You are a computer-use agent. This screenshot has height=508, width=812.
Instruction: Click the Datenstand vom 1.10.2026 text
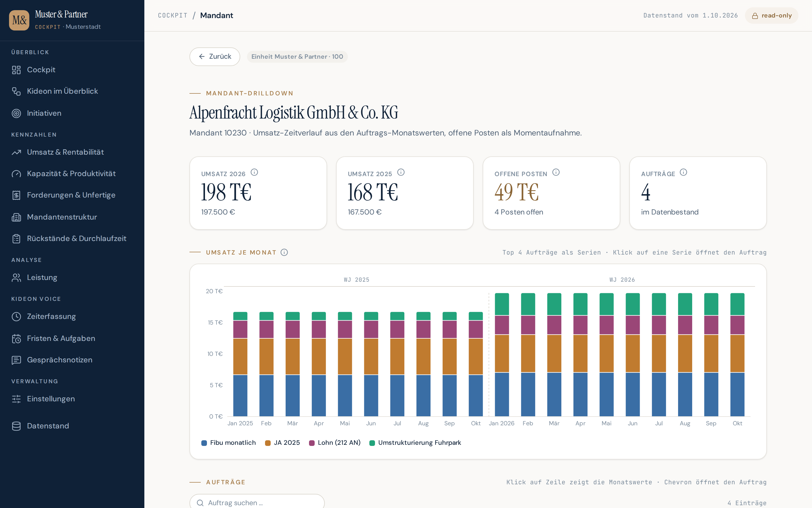coord(690,16)
